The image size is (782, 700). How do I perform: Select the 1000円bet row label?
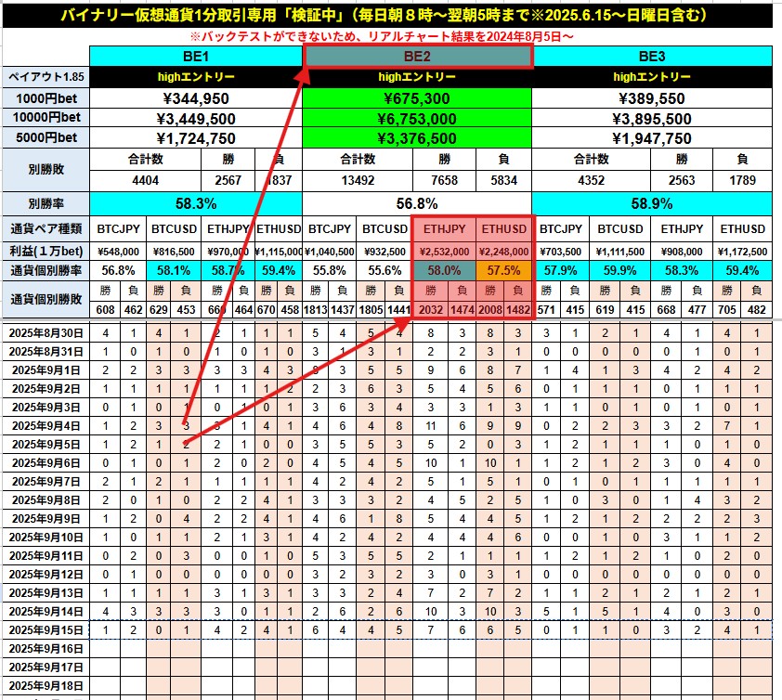tap(46, 98)
